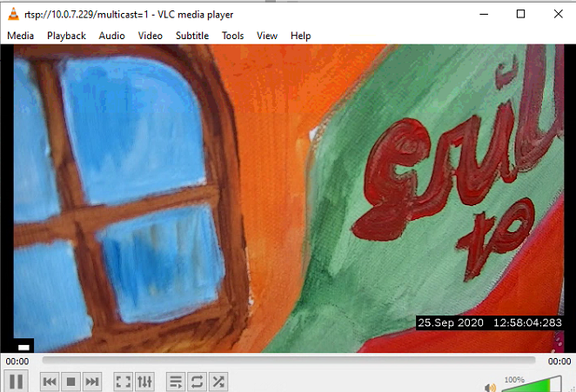Maximize the VLC media player window
This screenshot has height=392, width=576.
(520, 14)
